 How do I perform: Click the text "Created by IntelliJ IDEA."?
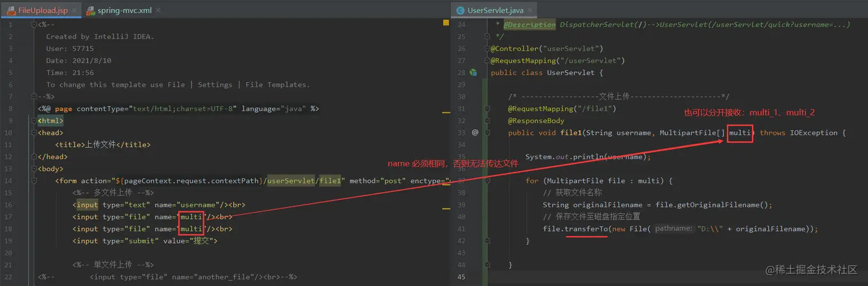pyautogui.click(x=100, y=37)
